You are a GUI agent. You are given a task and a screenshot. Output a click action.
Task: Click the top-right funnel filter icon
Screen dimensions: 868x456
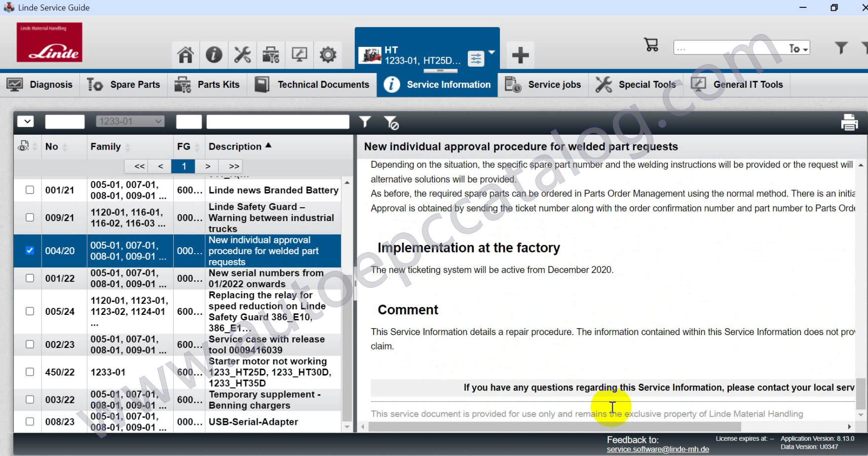[x=841, y=47]
